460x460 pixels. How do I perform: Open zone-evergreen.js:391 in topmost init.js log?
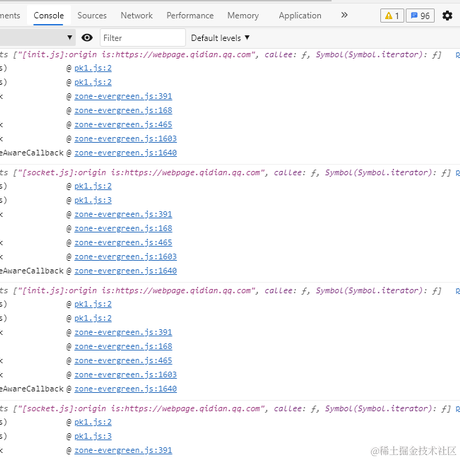click(x=123, y=96)
